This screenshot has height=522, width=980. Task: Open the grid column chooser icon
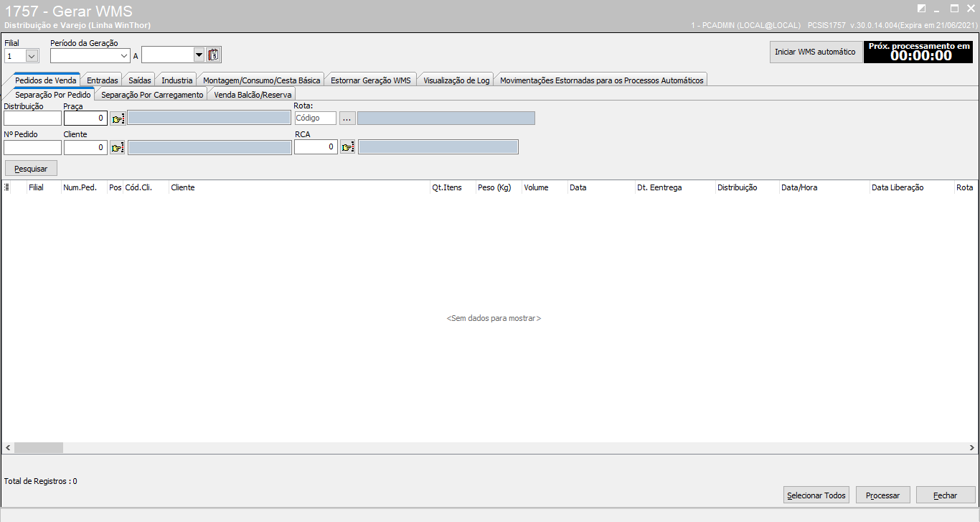coord(6,187)
